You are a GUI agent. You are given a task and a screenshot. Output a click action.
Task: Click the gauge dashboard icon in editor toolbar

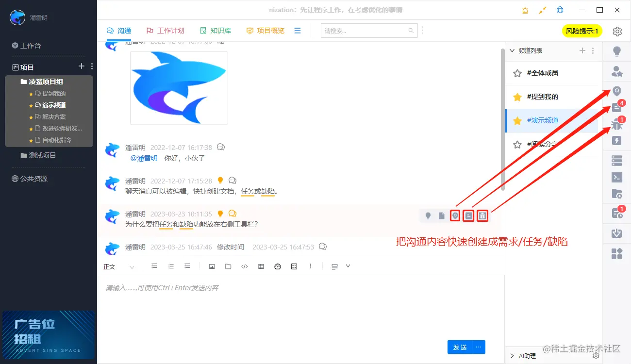click(278, 266)
